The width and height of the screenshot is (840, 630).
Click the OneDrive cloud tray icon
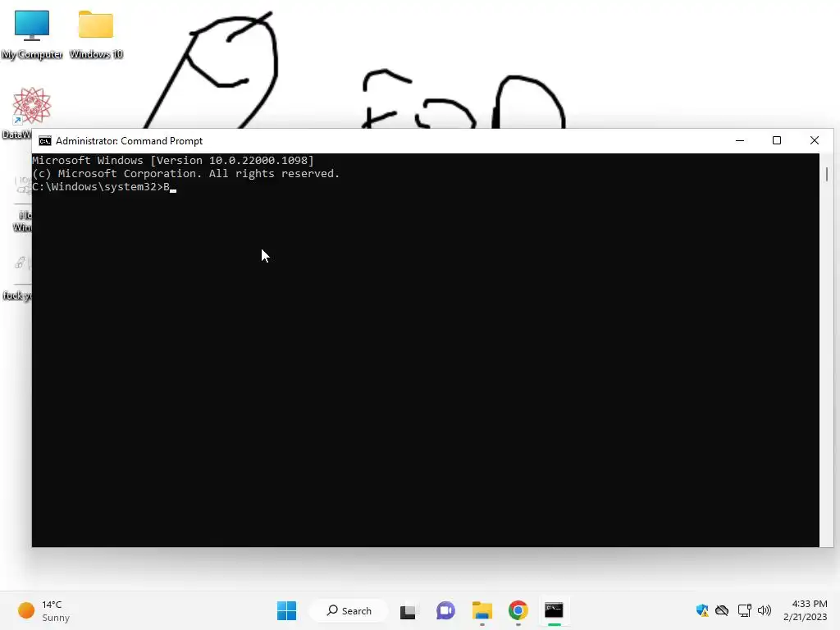(x=722, y=610)
